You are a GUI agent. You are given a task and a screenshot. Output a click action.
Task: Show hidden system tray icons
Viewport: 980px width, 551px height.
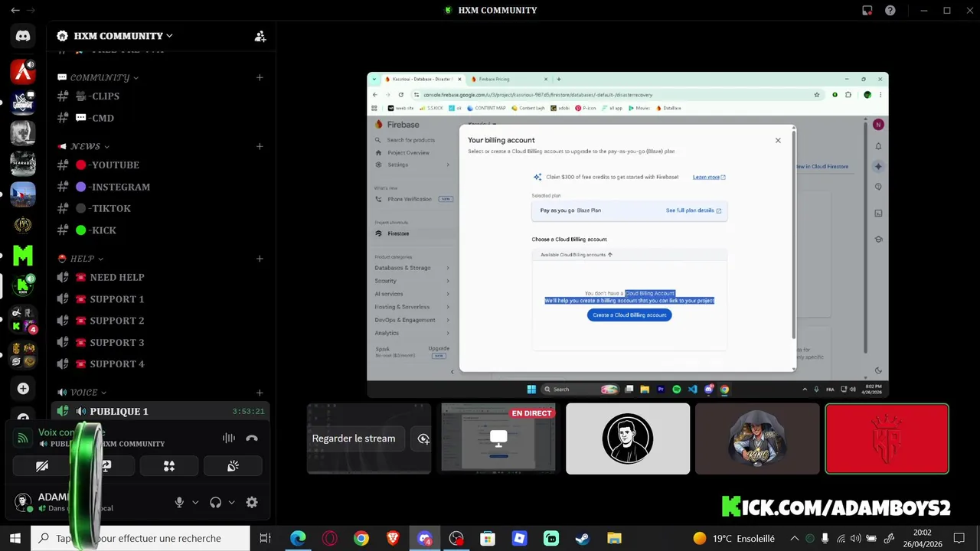tap(794, 538)
